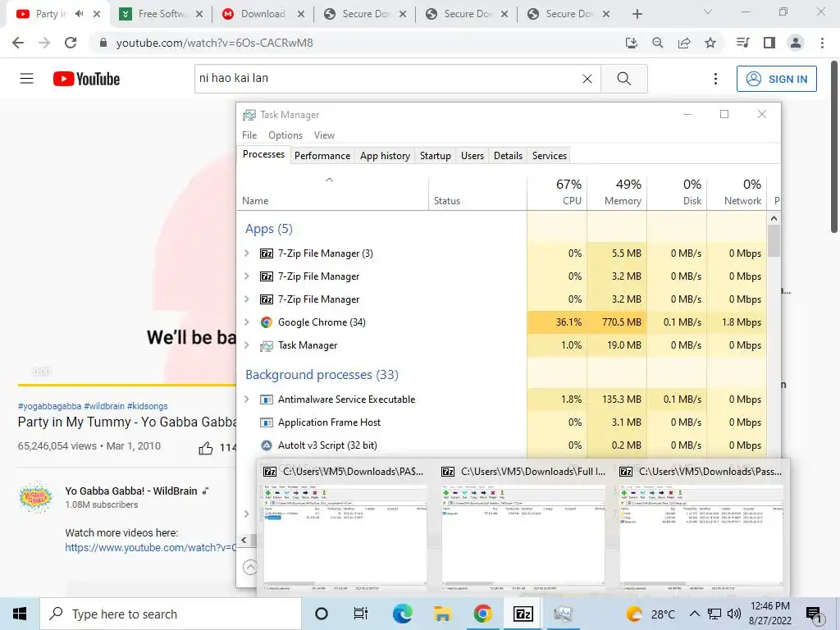Viewport: 840px width, 630px height.
Task: Click the Windows Start button
Action: pos(20,614)
